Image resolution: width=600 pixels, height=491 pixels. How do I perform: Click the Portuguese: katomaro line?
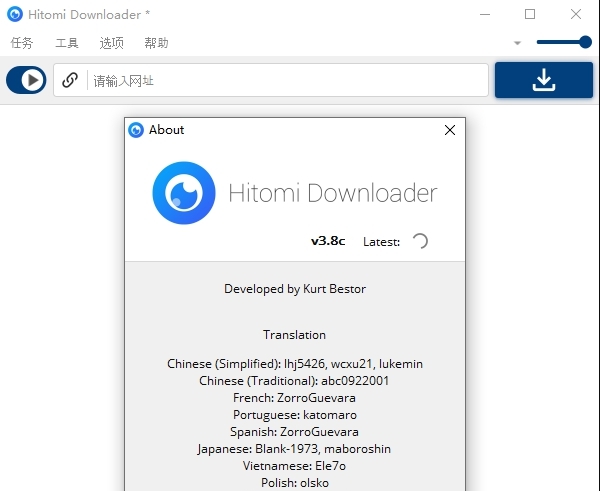point(295,415)
